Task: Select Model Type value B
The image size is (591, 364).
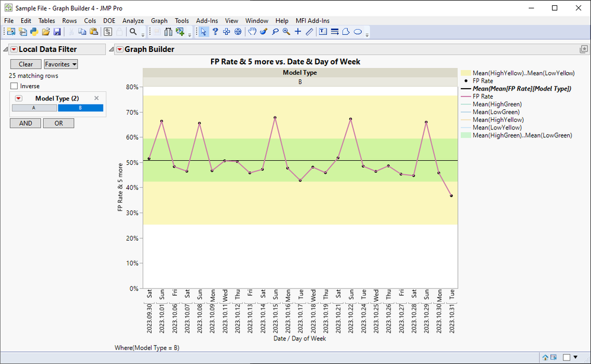Action: 80,108
